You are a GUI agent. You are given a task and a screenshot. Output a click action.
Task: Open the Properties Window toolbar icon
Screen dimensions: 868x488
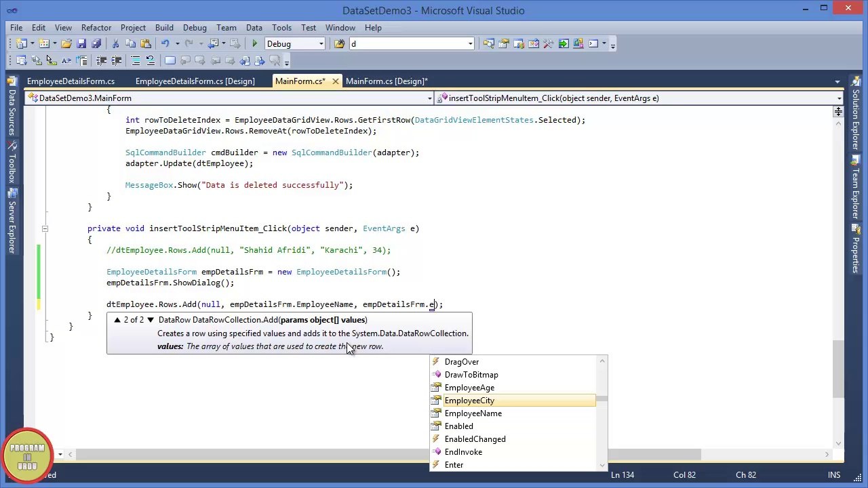coord(504,44)
